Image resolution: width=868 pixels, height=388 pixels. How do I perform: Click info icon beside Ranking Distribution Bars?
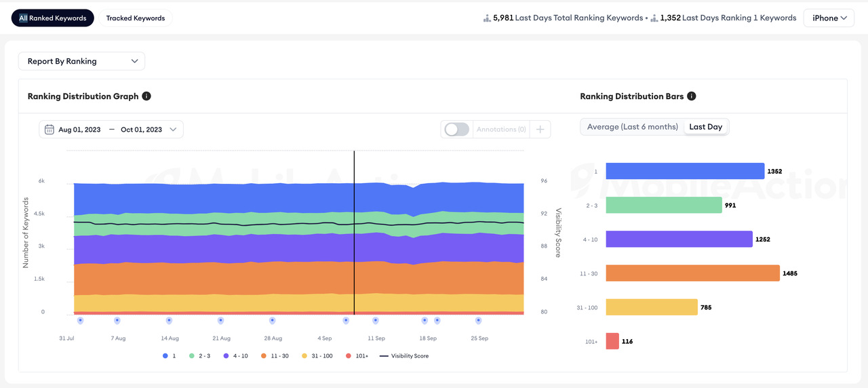[692, 96]
